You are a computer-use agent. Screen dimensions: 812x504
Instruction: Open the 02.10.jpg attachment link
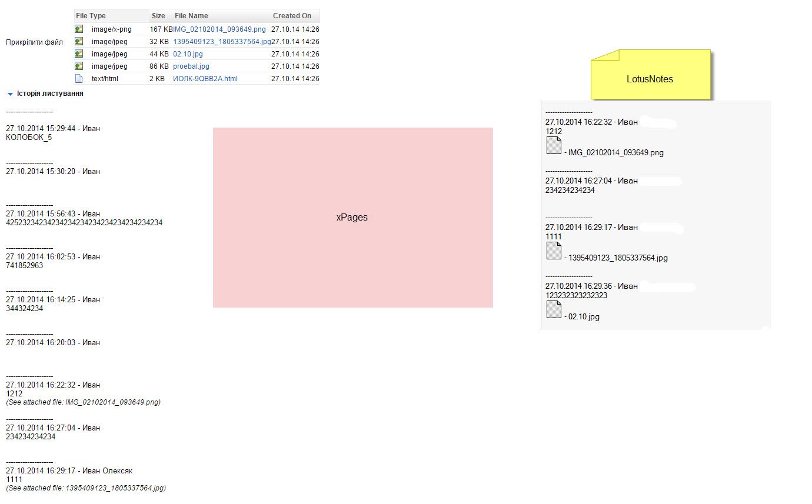click(188, 54)
